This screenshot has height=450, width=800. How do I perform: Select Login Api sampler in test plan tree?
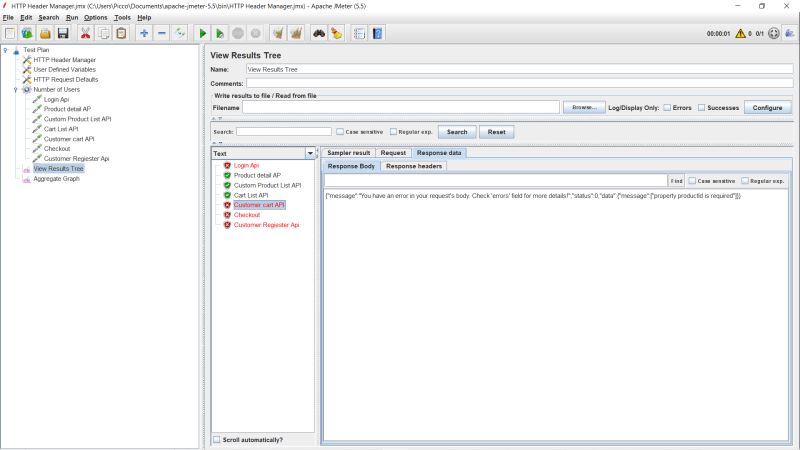click(x=56, y=99)
